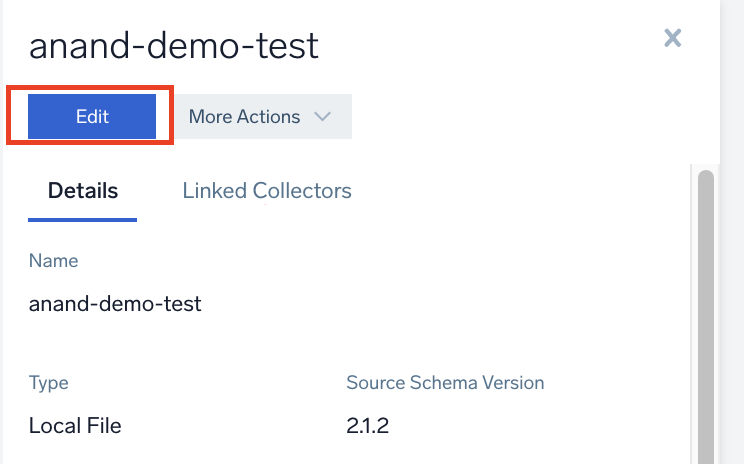Click the blue underline beneath Details
The width and height of the screenshot is (744, 464).
(83, 219)
